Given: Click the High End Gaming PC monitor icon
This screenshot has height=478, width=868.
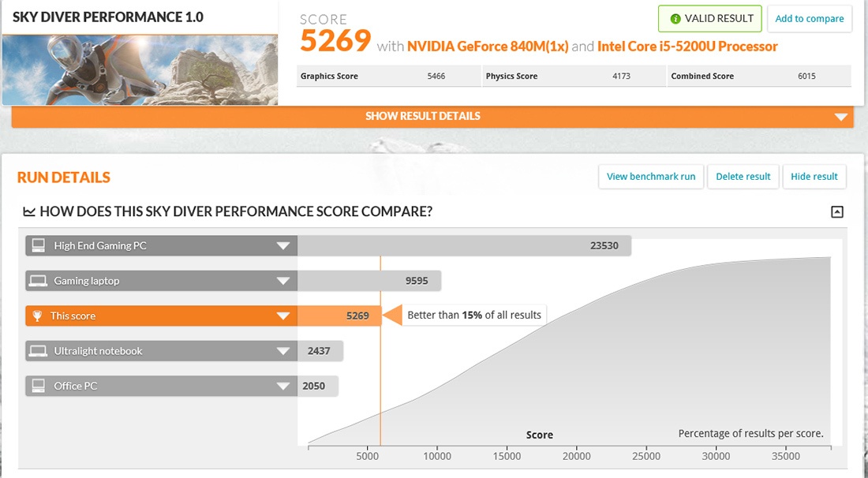Looking at the screenshot, I should tap(38, 245).
